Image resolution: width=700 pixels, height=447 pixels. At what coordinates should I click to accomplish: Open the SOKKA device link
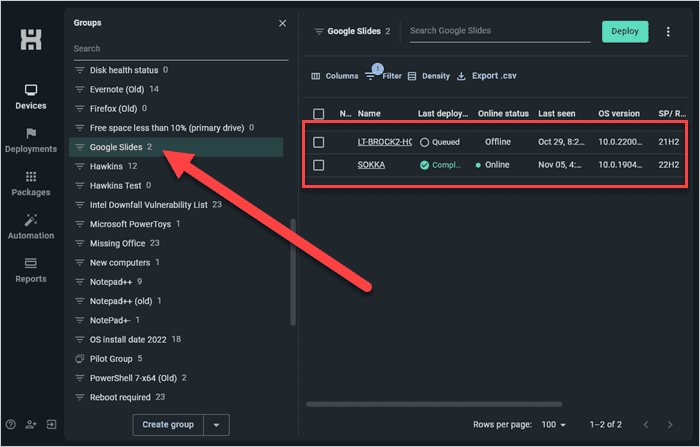pyautogui.click(x=371, y=165)
